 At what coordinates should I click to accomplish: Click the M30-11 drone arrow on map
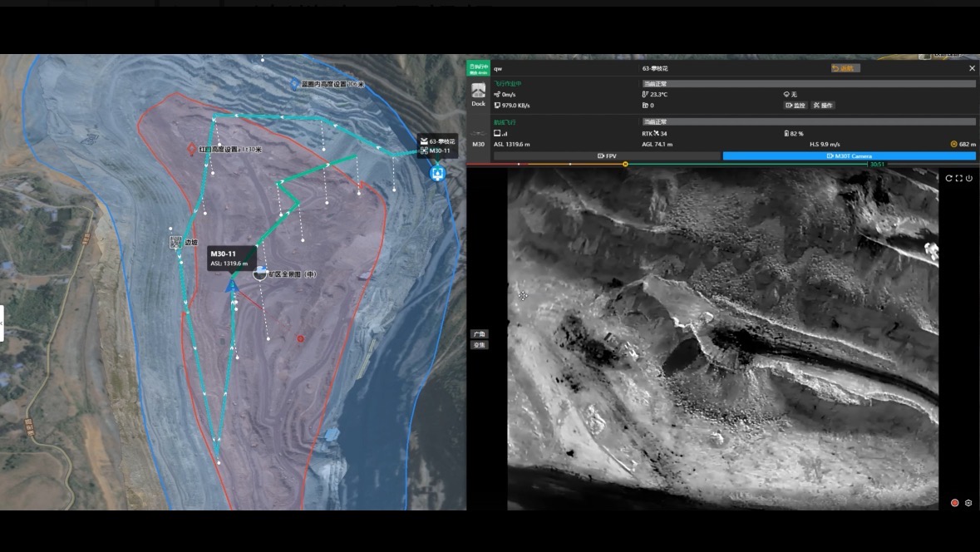coord(232,286)
